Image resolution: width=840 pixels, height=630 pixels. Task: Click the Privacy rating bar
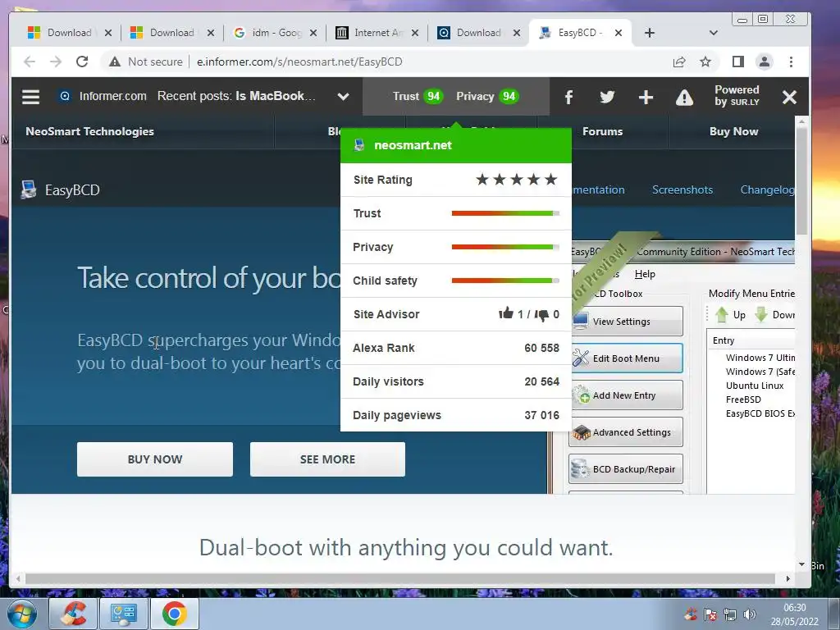click(505, 247)
